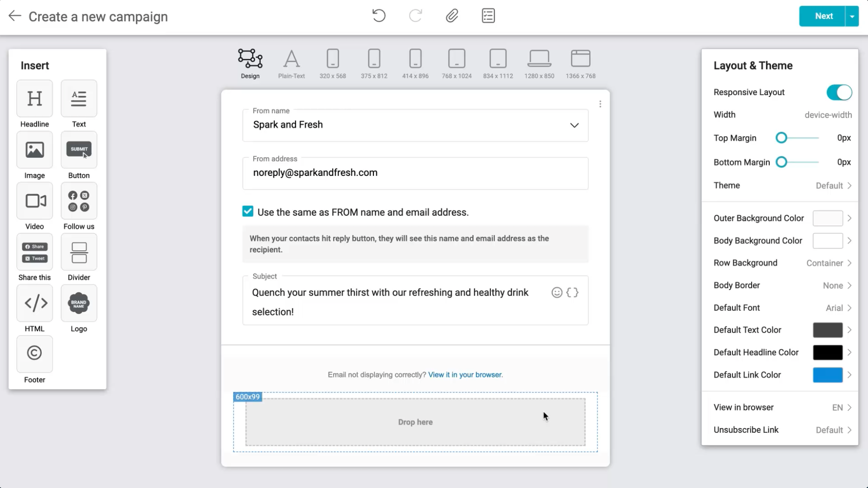The width and height of the screenshot is (868, 488).
Task: Open dropdown arrow beside Next button
Action: [852, 16]
